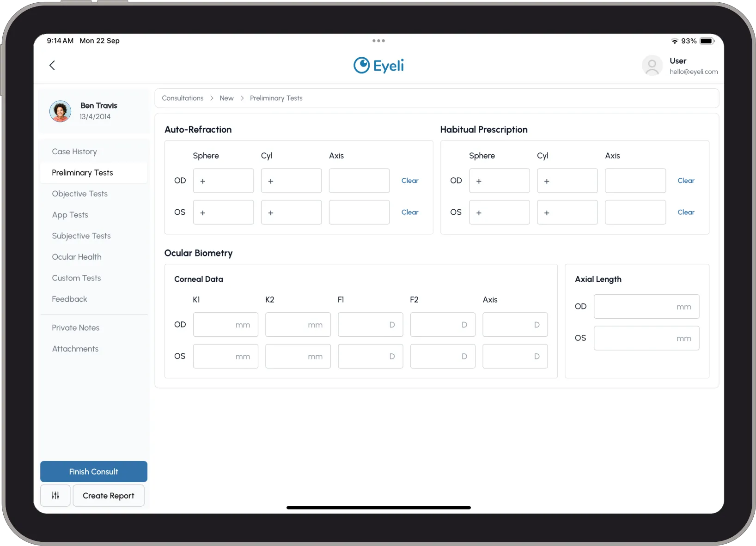756x546 pixels.
Task: Tap the three-dot multitasking indicator
Action: tap(378, 41)
